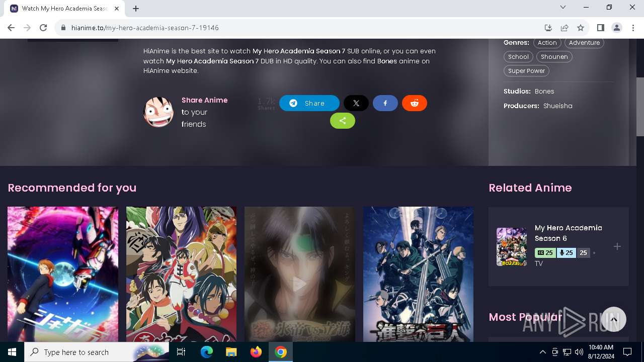Open the Adventure genre tag

(584, 43)
